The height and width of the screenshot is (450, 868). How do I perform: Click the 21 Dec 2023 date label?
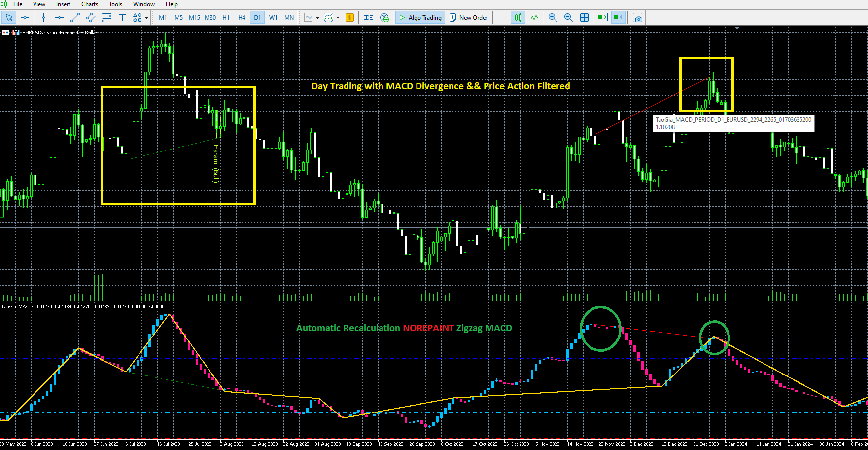coord(706,444)
